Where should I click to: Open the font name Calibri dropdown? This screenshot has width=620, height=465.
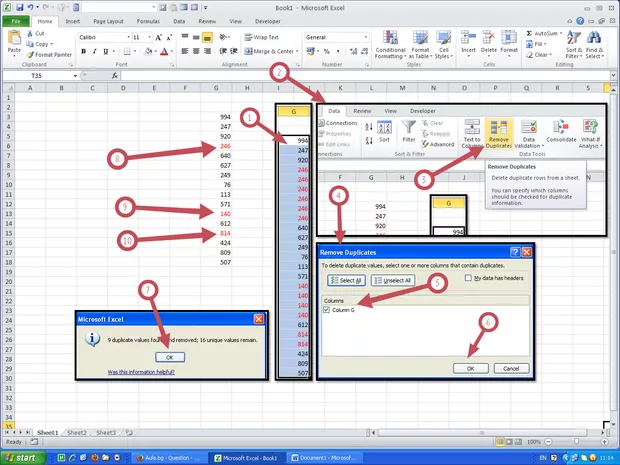click(x=129, y=37)
